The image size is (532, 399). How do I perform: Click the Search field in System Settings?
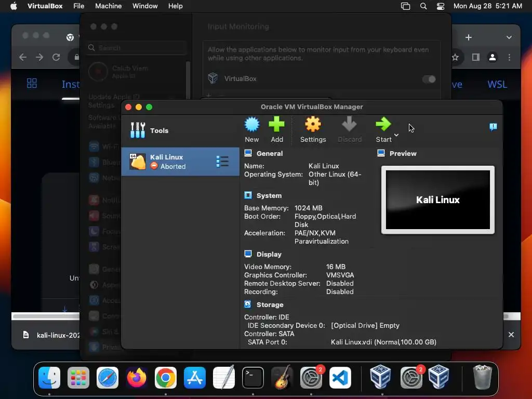[137, 48]
